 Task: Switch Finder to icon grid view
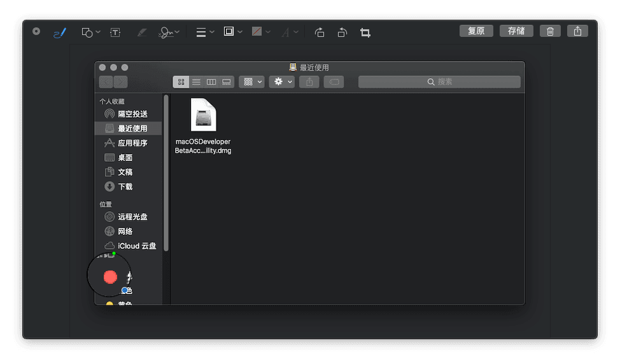[x=181, y=82]
